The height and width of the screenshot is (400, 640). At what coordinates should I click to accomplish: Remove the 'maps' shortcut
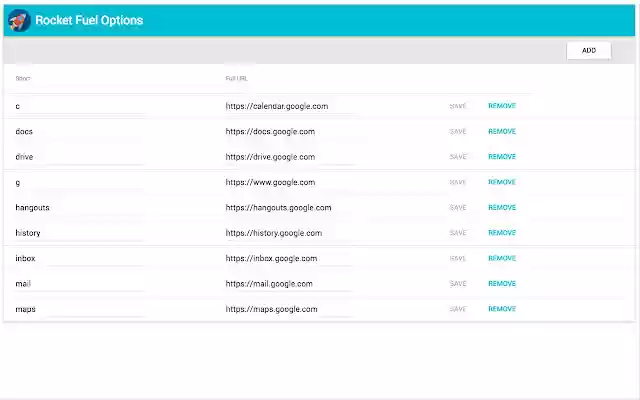(502, 309)
